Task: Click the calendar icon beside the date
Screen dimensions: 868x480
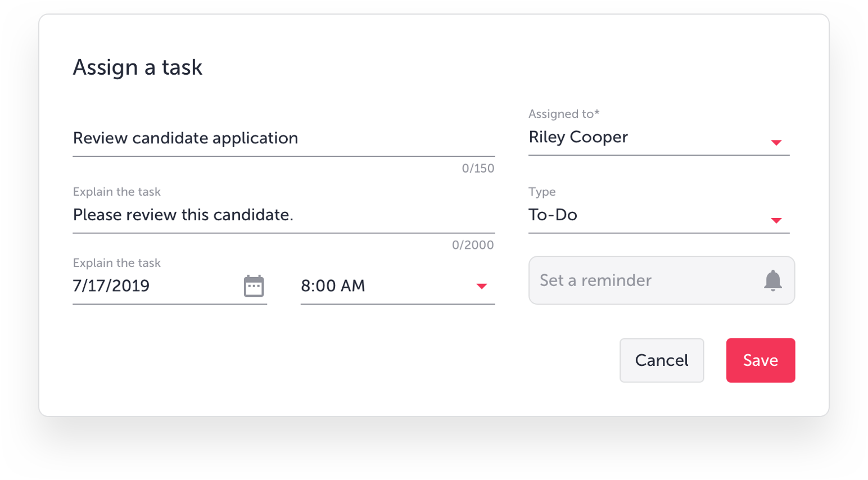Action: [254, 286]
